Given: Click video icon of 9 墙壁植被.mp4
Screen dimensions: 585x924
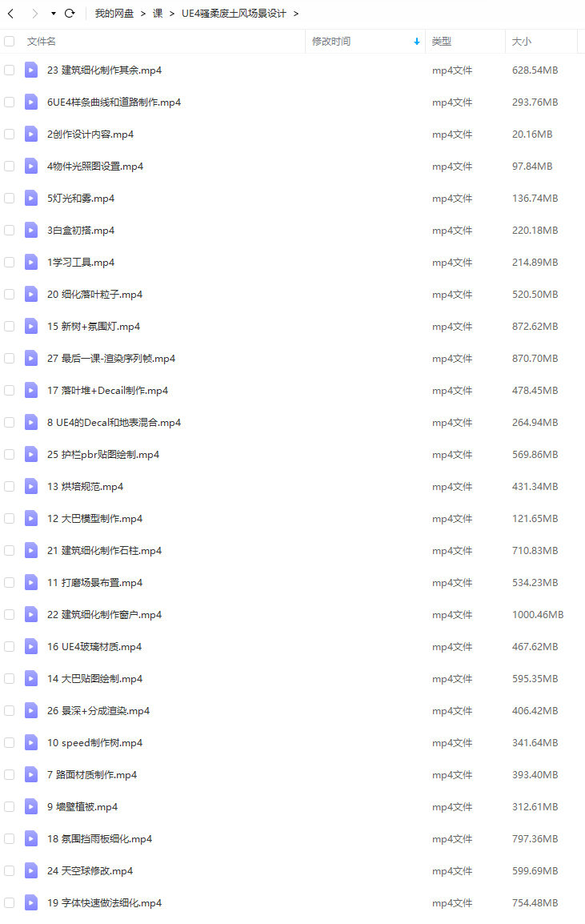Looking at the screenshot, I should 31,807.
